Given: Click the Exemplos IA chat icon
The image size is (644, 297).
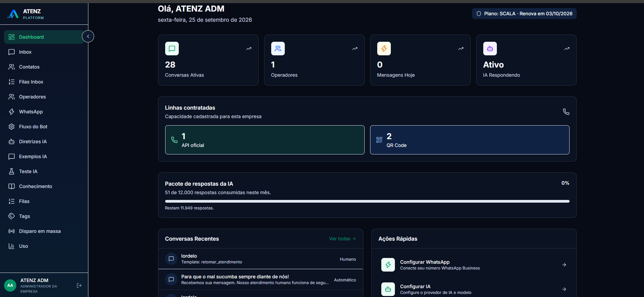Looking at the screenshot, I should click(12, 156).
